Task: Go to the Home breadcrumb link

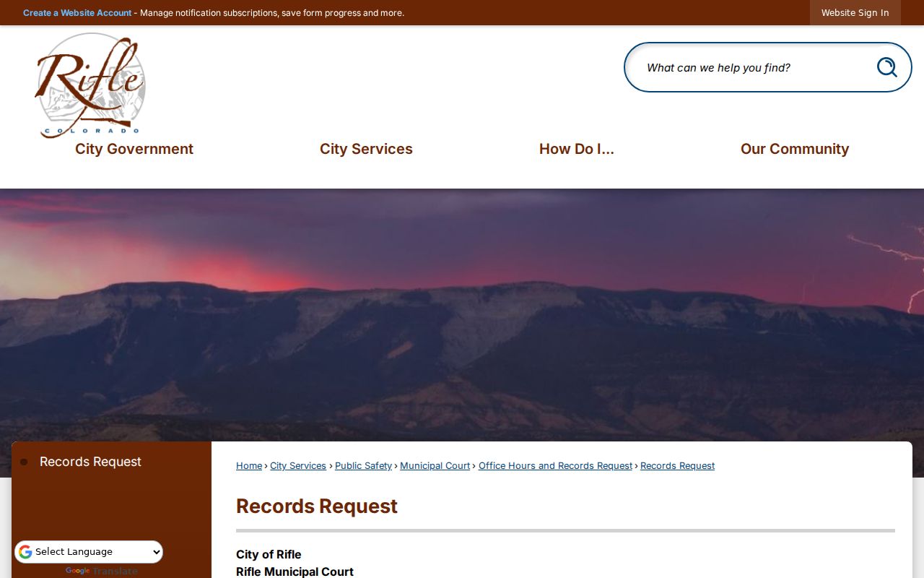Action: point(249,466)
